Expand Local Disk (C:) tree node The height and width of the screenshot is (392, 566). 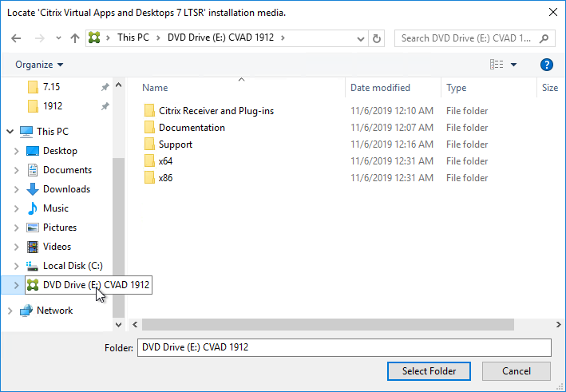16,266
